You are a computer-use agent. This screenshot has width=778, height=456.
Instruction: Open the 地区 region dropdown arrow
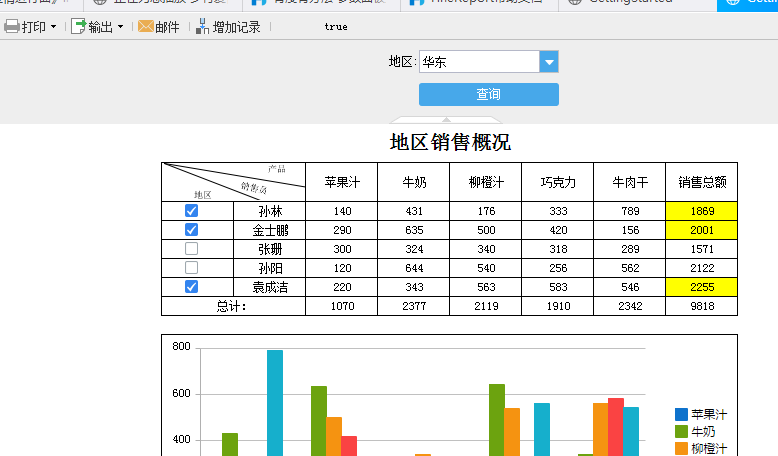[549, 62]
